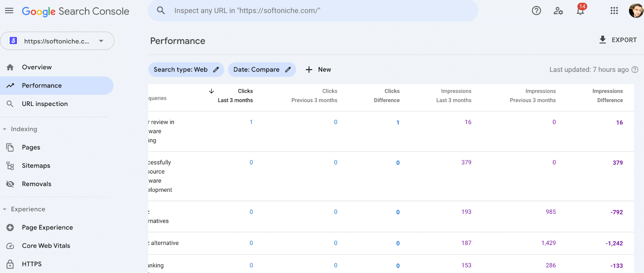This screenshot has width=644, height=273.
Task: Click the Pages documents icon
Action: (x=10, y=147)
